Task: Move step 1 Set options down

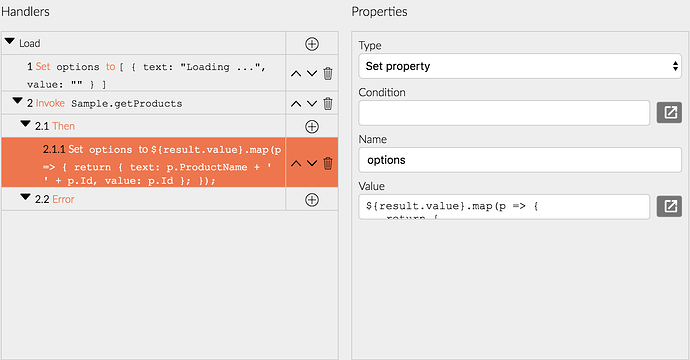Action: pyautogui.click(x=312, y=73)
